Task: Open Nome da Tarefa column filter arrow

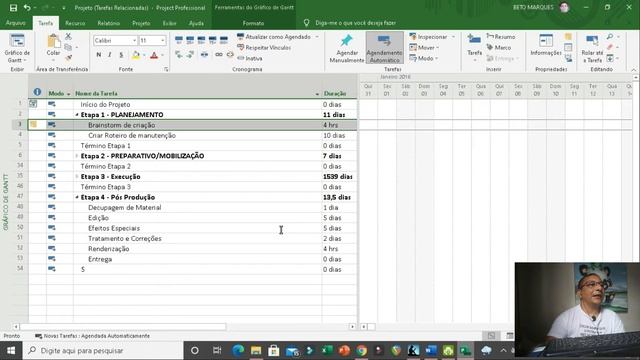Action: pos(317,94)
